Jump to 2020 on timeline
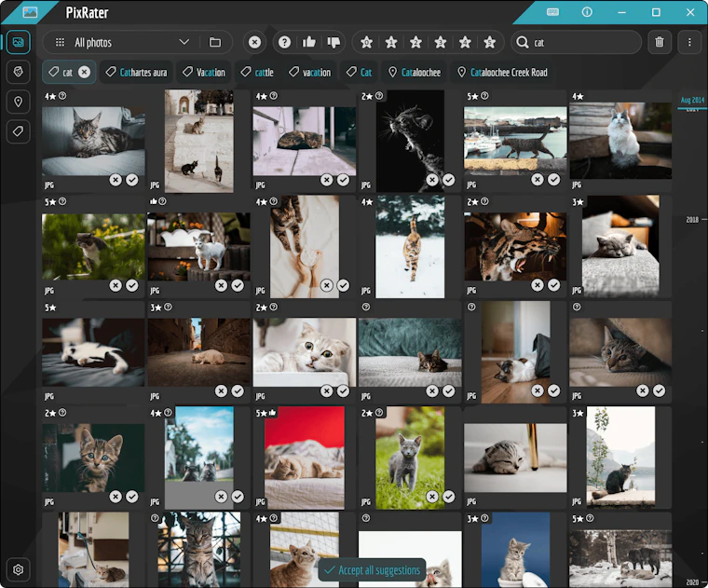708x588 pixels. [x=692, y=582]
